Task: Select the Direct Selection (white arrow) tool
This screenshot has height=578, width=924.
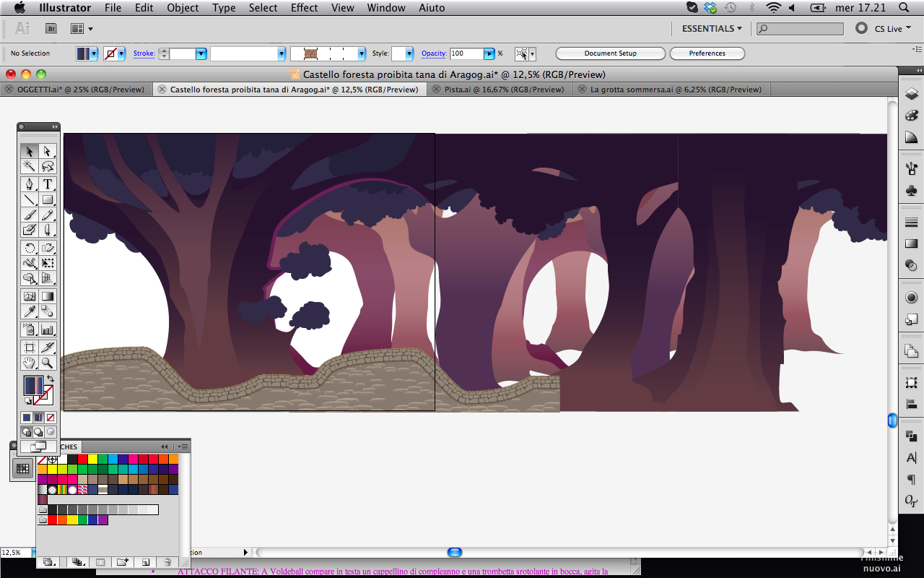Action: coord(48,151)
